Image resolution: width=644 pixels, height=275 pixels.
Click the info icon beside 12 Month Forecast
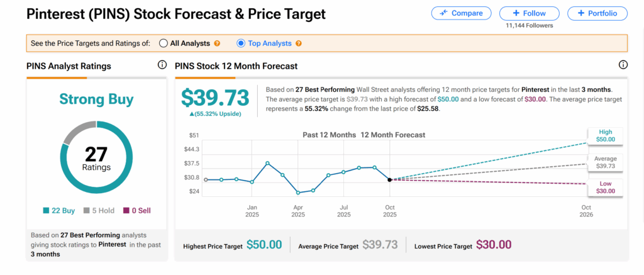coord(623,65)
